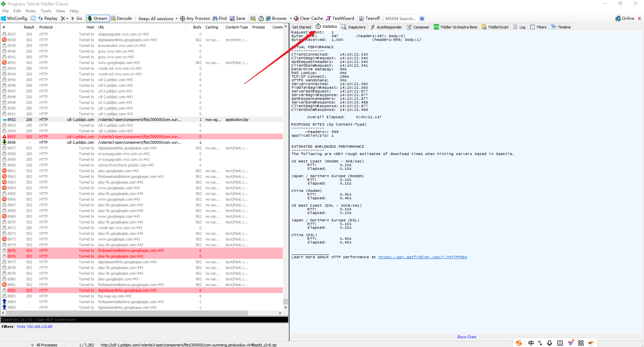The height and width of the screenshot is (347, 644).
Task: Open the Clear Cache tool
Action: click(308, 18)
